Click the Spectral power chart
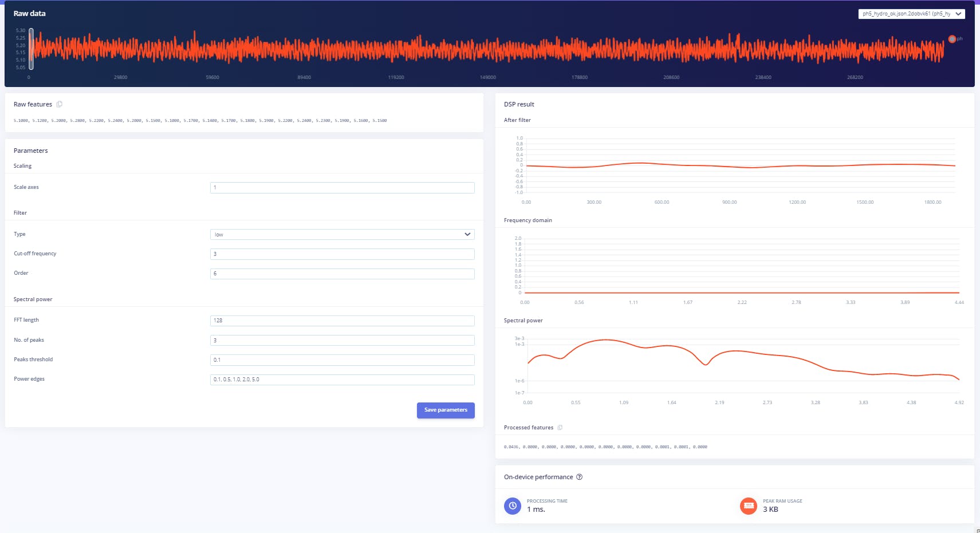Image resolution: width=980 pixels, height=533 pixels. 739,369
